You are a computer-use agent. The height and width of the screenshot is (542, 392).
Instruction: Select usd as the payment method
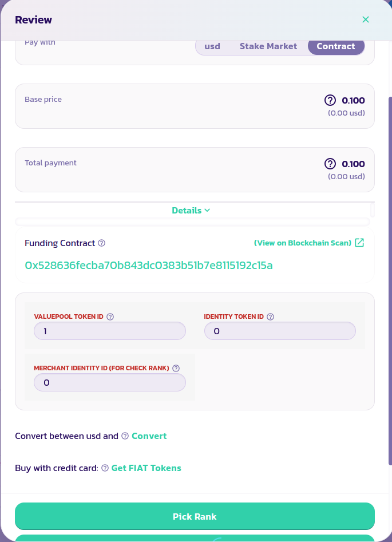(212, 46)
